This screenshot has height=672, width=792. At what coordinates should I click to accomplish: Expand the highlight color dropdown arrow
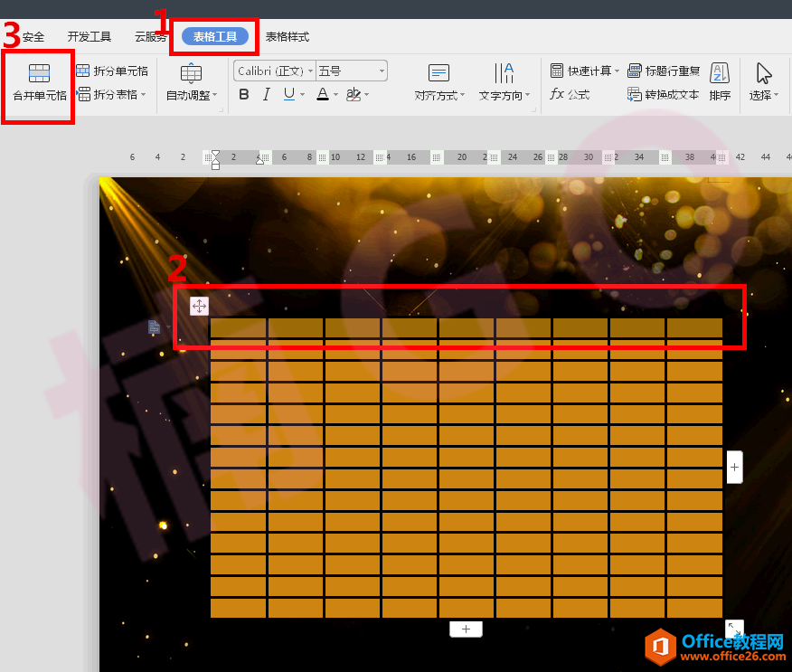pos(367,94)
